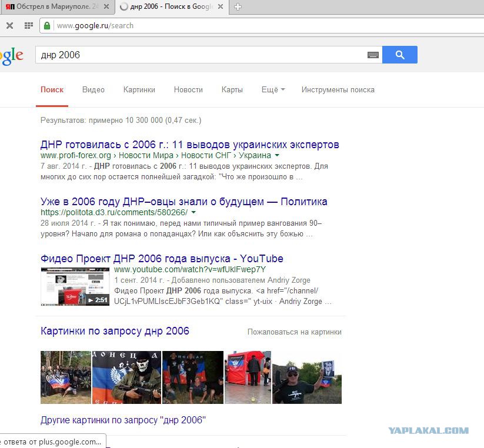The image size is (484, 448).
Task: Click the green padlock security icon
Action: [47, 26]
